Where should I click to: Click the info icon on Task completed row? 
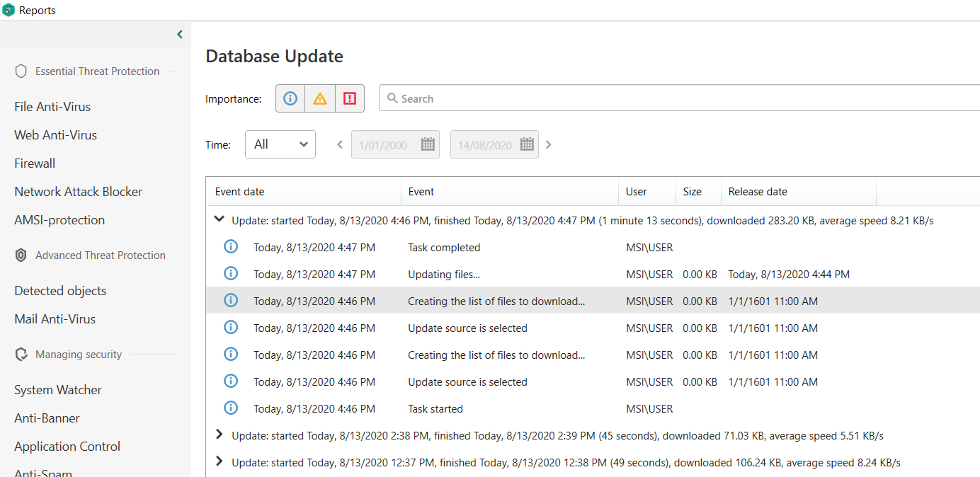(x=230, y=247)
